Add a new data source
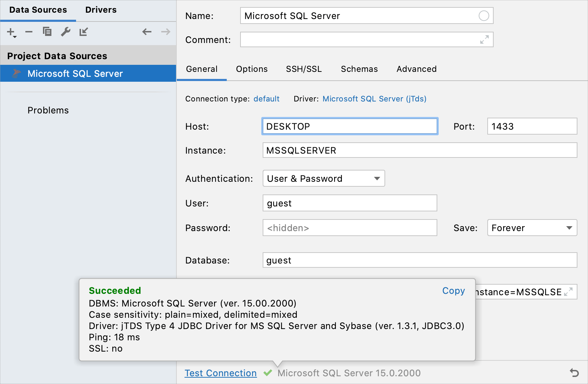This screenshot has width=588, height=384. coord(10,32)
